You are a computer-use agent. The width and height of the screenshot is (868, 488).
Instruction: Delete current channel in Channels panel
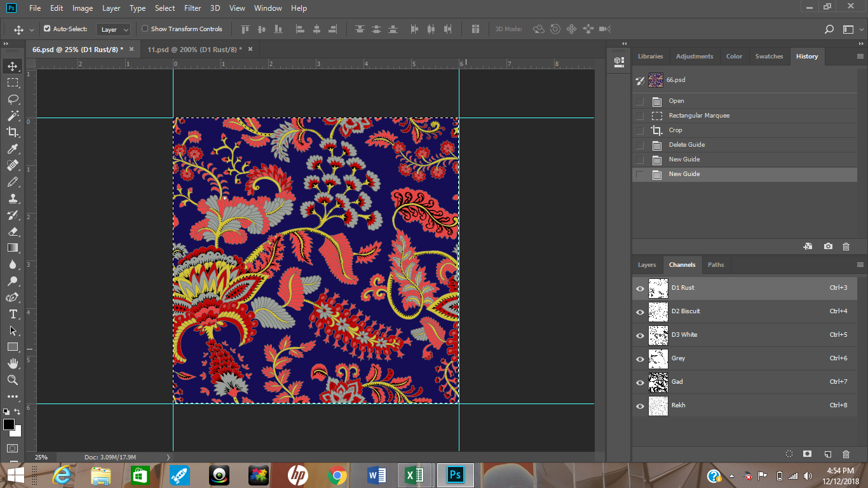click(x=846, y=454)
